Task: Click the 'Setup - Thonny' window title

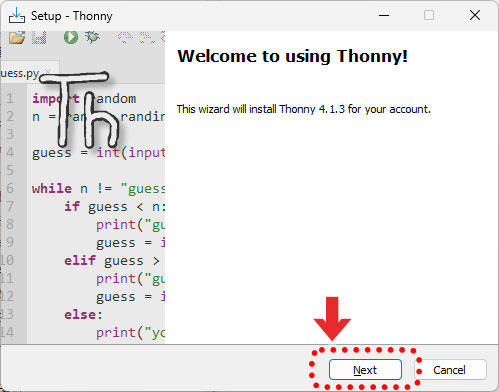Action: click(x=72, y=16)
